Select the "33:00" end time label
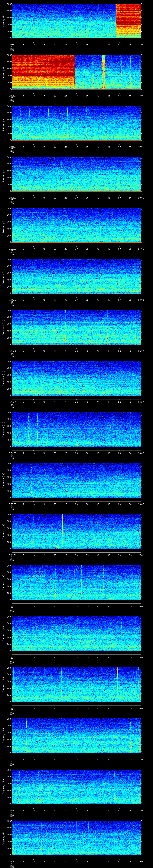The height and width of the screenshot is (868, 153). [x=141, y=861]
